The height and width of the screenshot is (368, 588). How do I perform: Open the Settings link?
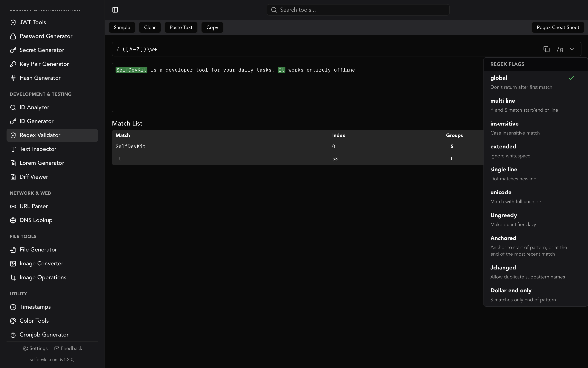(36, 348)
